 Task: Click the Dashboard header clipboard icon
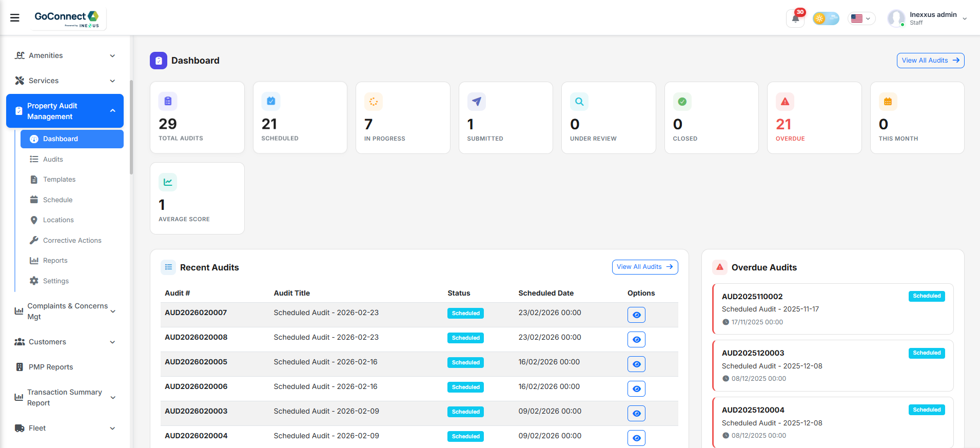pyautogui.click(x=159, y=61)
